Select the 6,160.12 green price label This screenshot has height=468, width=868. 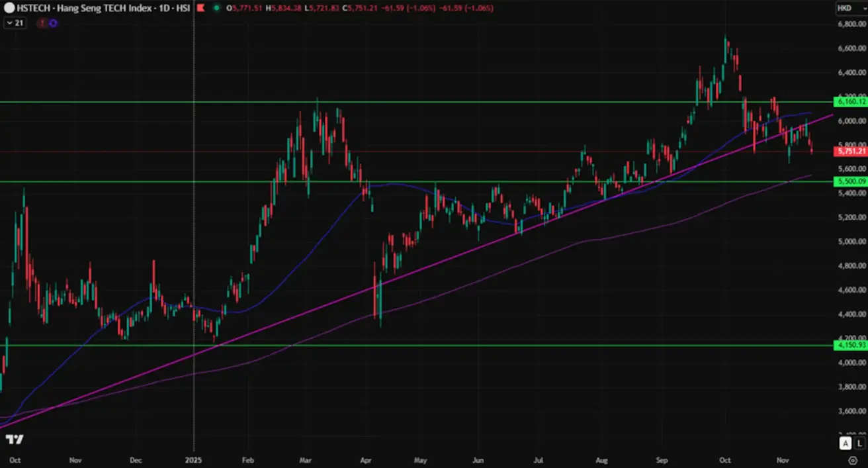851,102
